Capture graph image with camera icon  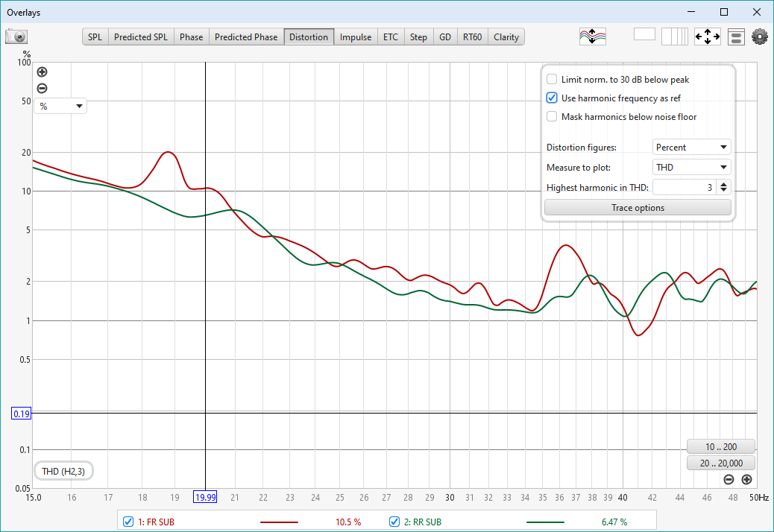click(16, 37)
